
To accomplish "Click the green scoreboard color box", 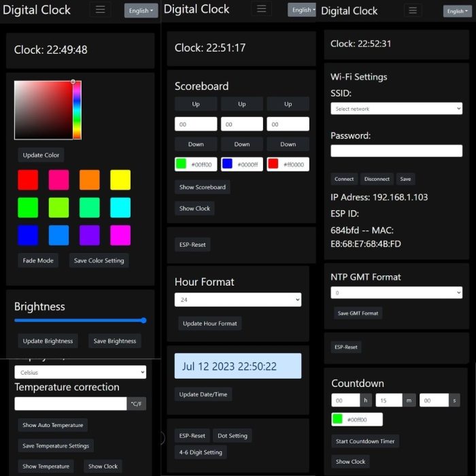I will click(182, 164).
